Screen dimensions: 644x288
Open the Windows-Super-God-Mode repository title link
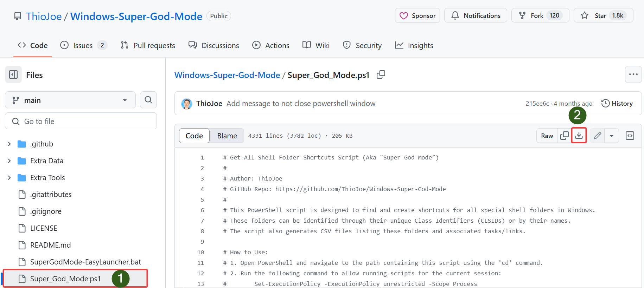[136, 17]
